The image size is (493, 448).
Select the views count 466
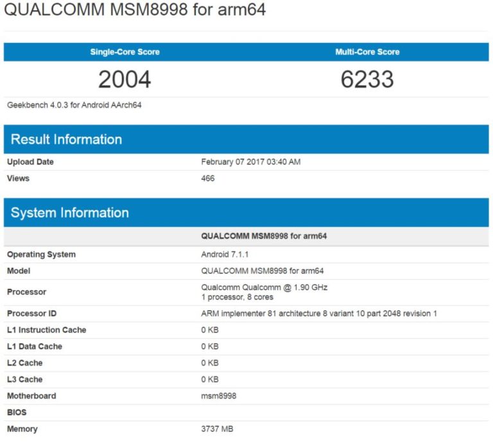(208, 178)
